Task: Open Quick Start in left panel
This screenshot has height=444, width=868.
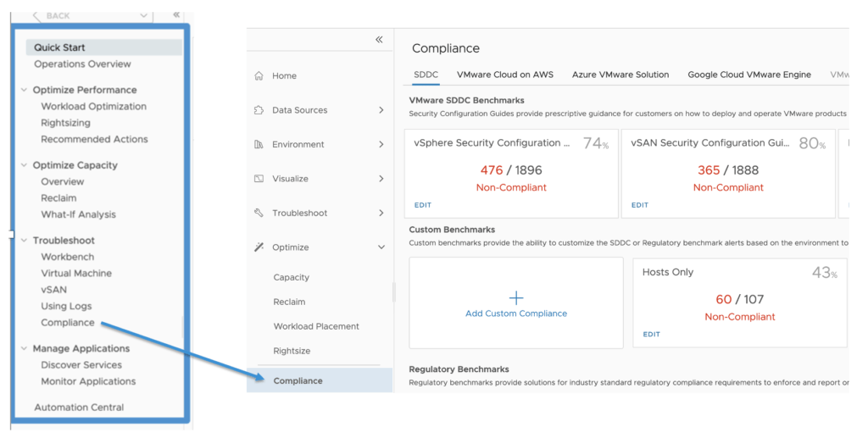Action: (59, 47)
